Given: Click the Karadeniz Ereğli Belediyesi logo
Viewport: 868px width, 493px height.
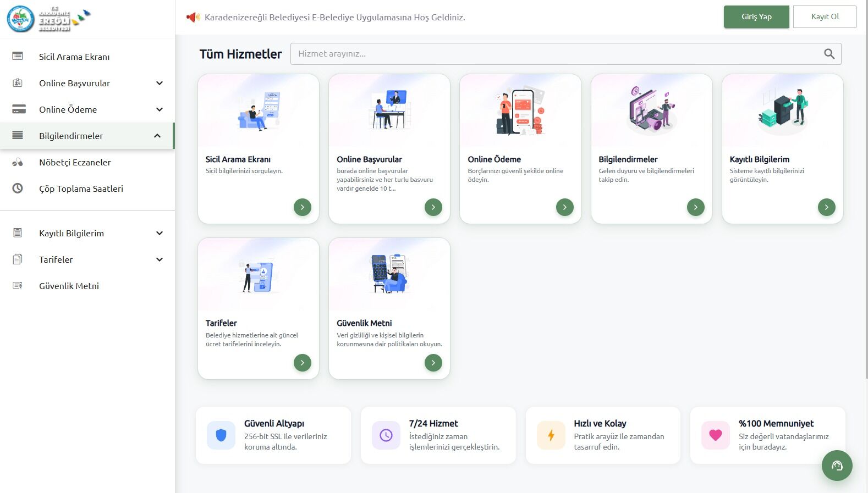Looking at the screenshot, I should pos(48,19).
